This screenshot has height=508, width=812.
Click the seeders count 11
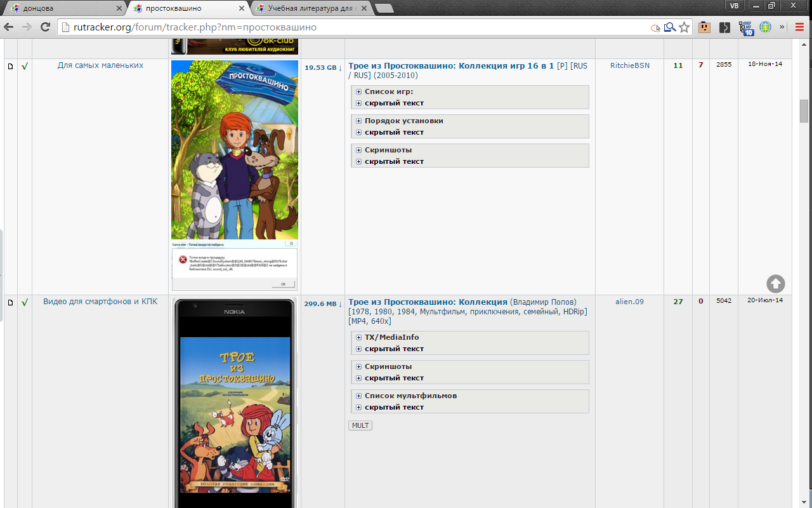(678, 65)
